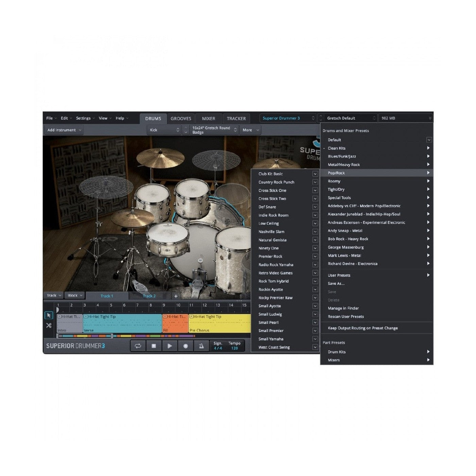
Task: Open the Edit menu
Action: [66, 118]
